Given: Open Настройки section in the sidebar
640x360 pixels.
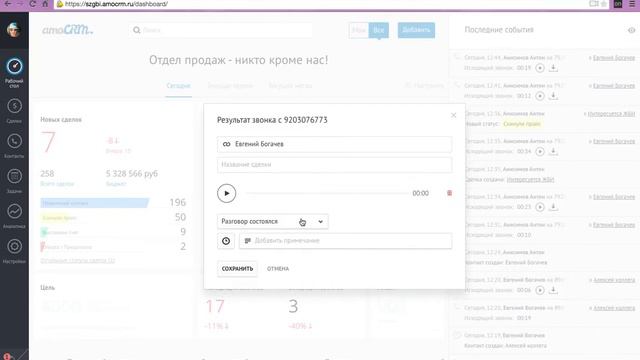Looking at the screenshot, I should pos(14,251).
